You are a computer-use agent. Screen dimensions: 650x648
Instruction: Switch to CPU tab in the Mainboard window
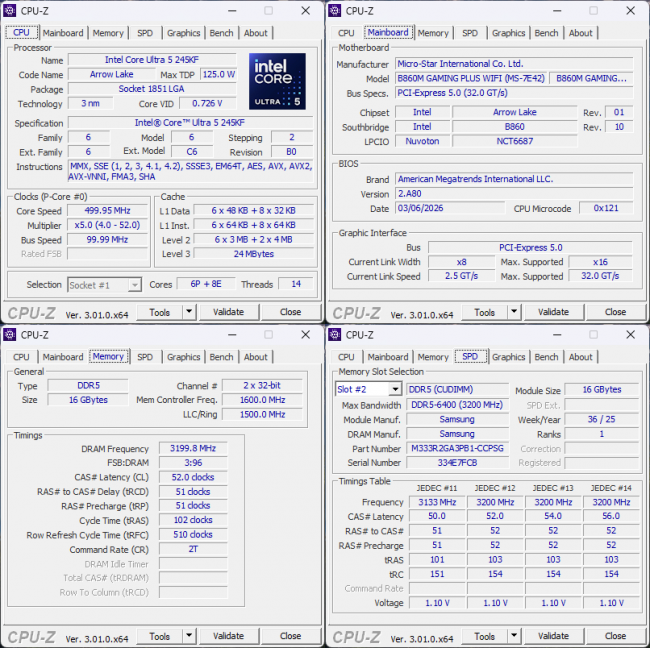click(x=346, y=33)
